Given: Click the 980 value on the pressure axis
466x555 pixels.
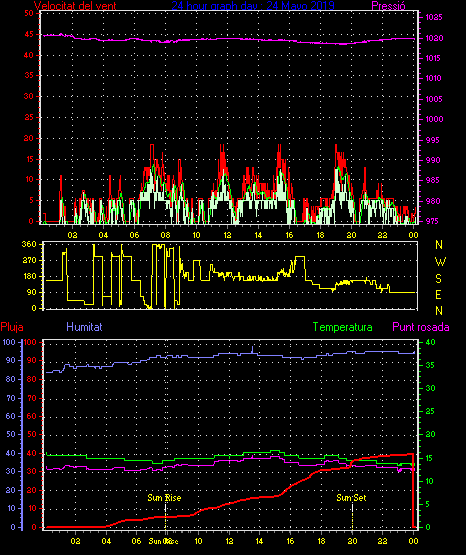Looking at the screenshot, I should 433,201.
